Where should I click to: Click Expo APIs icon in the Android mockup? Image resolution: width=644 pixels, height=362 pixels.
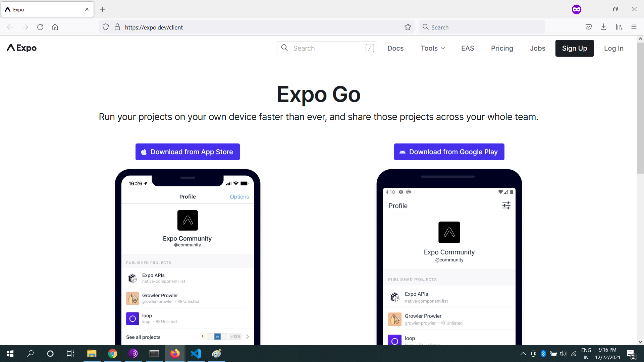pos(395,297)
